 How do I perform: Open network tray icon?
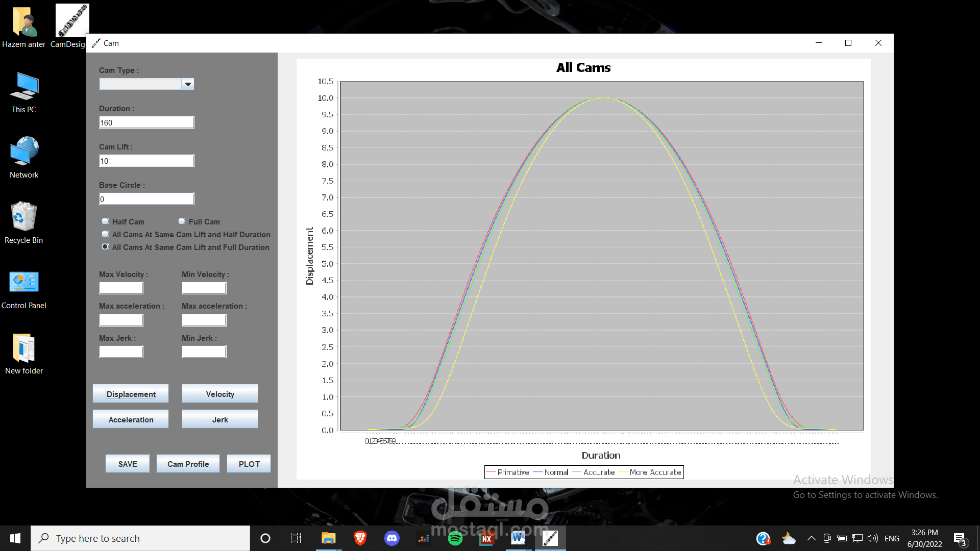coord(857,538)
